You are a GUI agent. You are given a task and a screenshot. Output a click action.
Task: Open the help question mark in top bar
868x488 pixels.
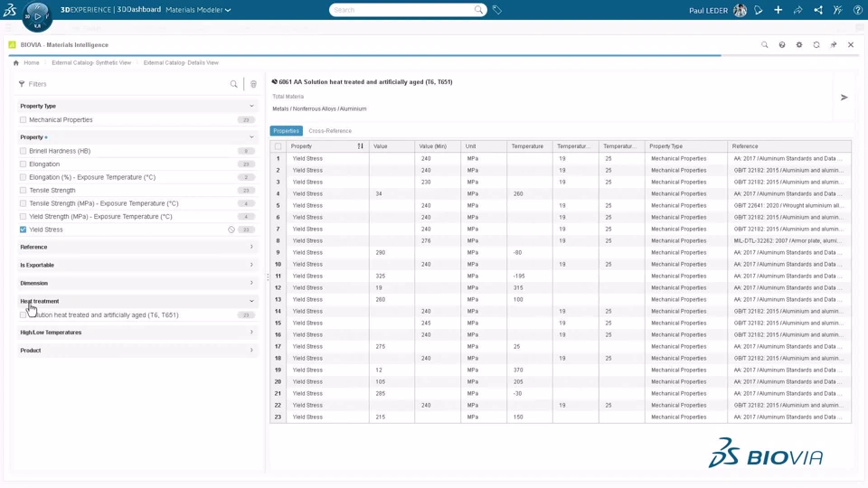tap(857, 10)
